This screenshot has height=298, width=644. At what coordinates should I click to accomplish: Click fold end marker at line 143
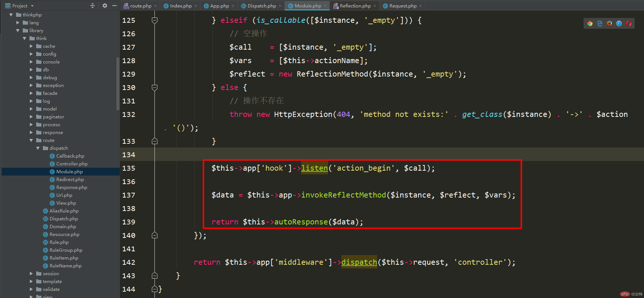point(154,276)
